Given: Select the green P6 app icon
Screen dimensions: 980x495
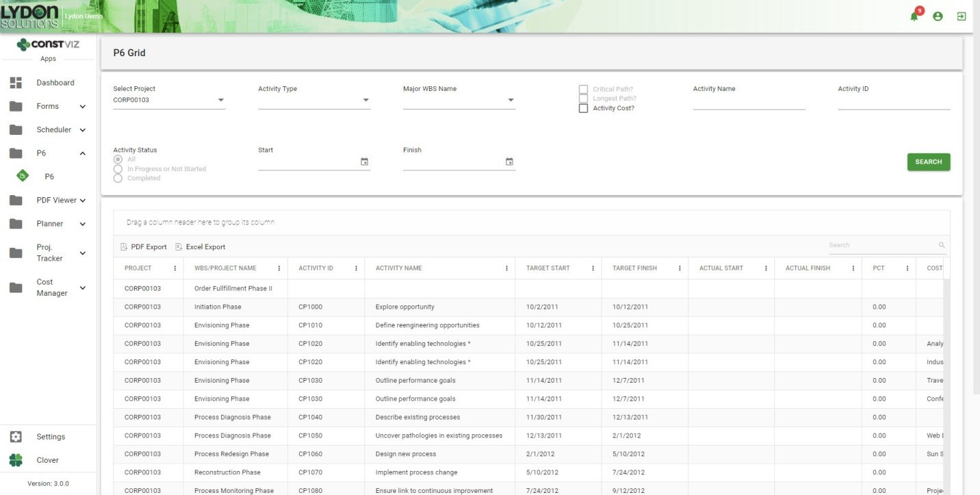Looking at the screenshot, I should [x=23, y=176].
